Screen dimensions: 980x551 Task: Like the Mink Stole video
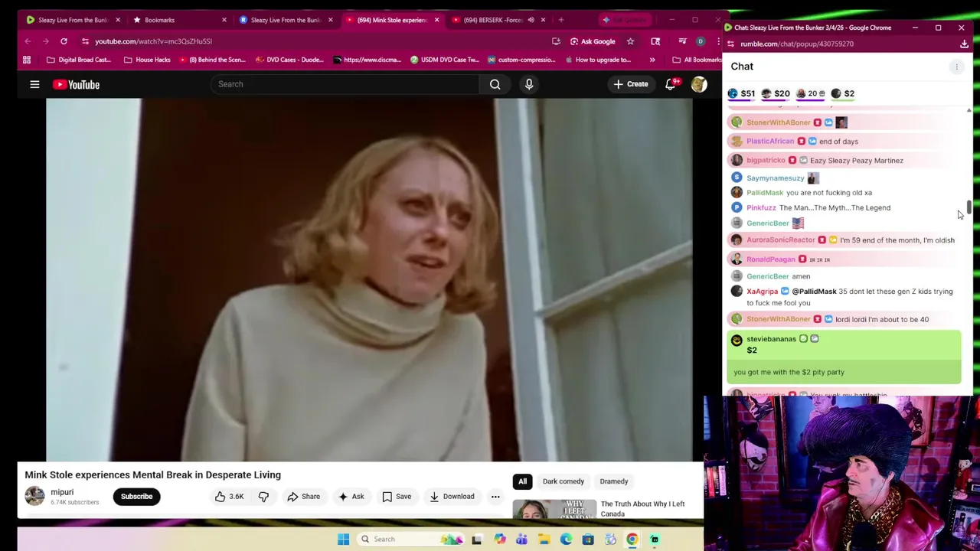tap(229, 497)
